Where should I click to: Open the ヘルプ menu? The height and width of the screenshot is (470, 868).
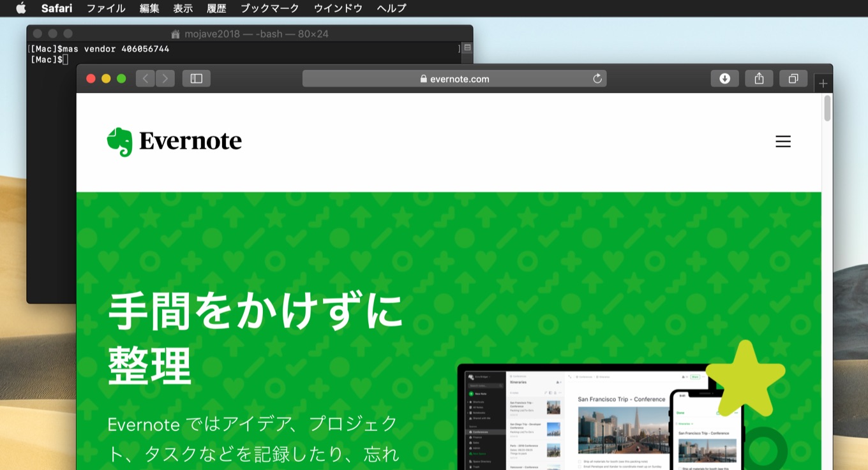click(391, 8)
